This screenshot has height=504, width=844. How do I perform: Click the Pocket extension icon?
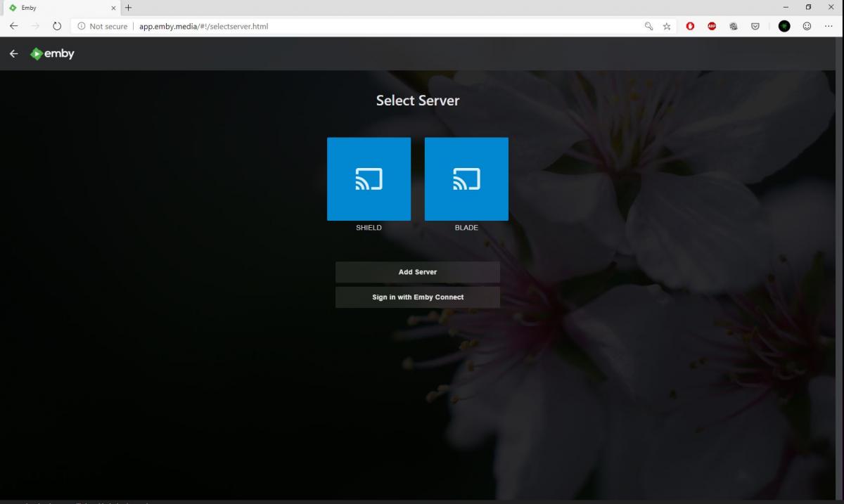(x=755, y=26)
